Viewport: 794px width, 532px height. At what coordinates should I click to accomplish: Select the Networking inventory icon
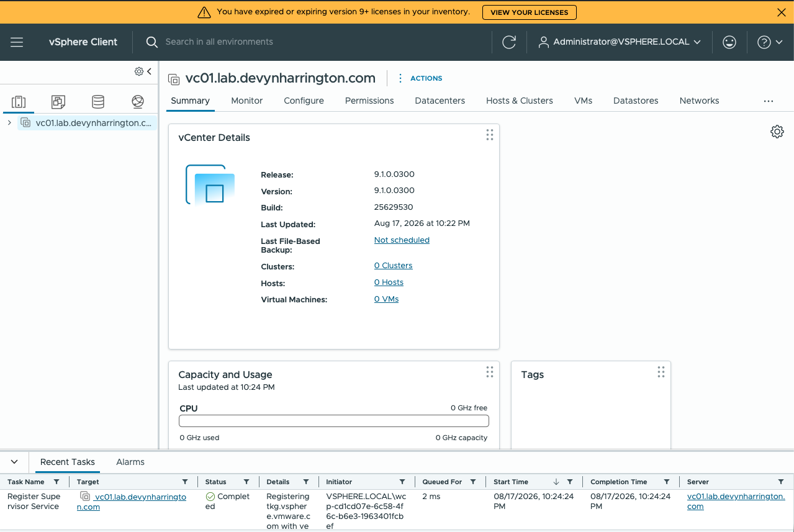pos(138,102)
